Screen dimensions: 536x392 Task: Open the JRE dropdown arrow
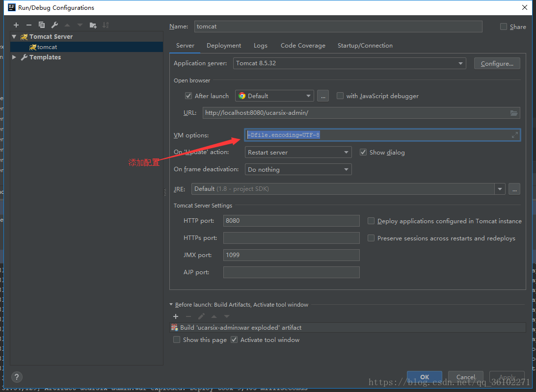pos(500,189)
